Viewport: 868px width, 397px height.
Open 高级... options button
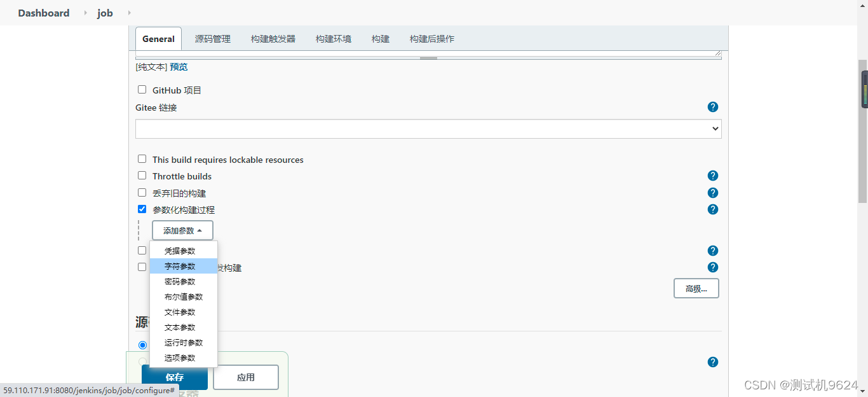click(696, 288)
